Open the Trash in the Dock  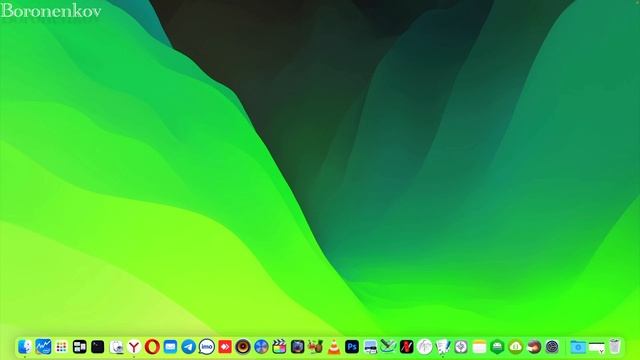coord(615,347)
